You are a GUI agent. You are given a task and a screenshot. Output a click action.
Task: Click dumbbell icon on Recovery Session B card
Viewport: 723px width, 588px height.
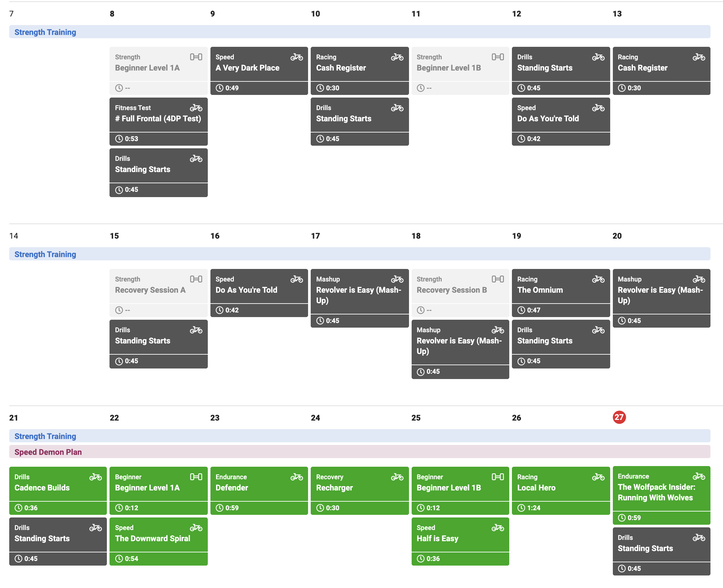[x=498, y=279]
